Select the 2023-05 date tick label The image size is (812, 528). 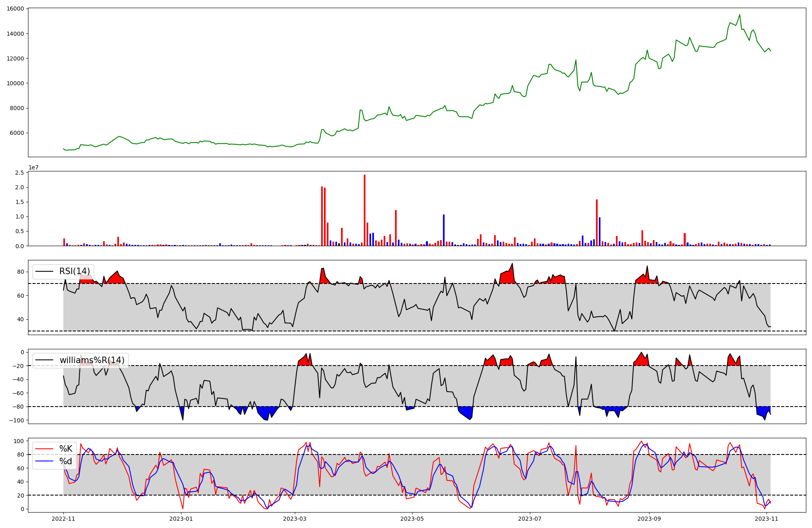click(x=412, y=519)
